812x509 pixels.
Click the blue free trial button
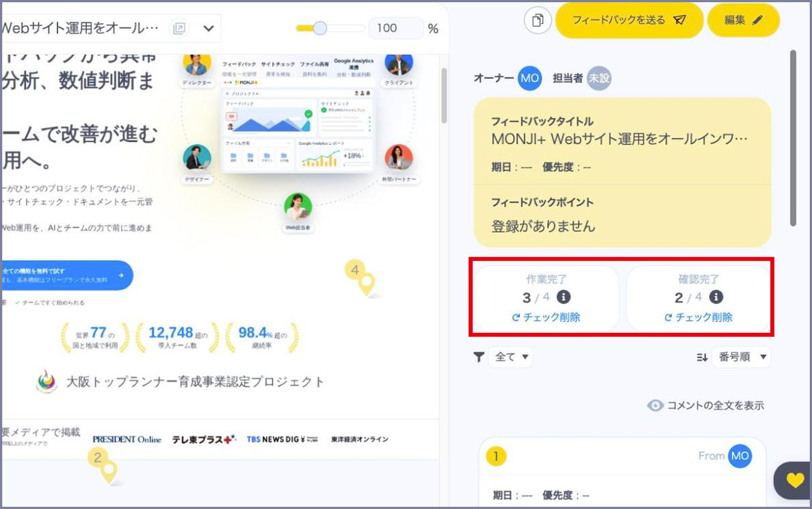click(66, 275)
